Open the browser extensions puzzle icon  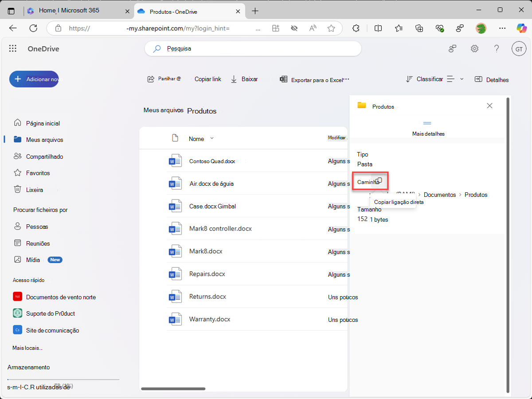(356, 28)
